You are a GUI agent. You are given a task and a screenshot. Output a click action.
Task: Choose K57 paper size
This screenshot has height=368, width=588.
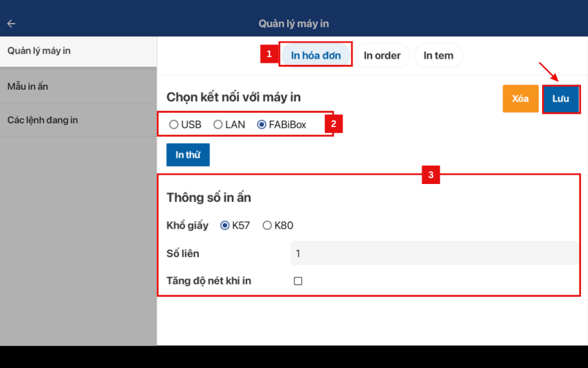tap(225, 225)
